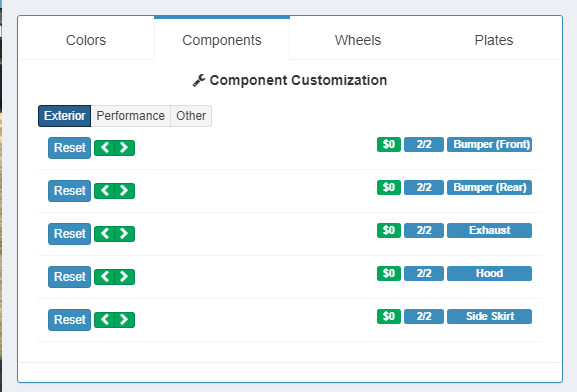
Task: Cycle to next Hood option
Action: pos(125,277)
